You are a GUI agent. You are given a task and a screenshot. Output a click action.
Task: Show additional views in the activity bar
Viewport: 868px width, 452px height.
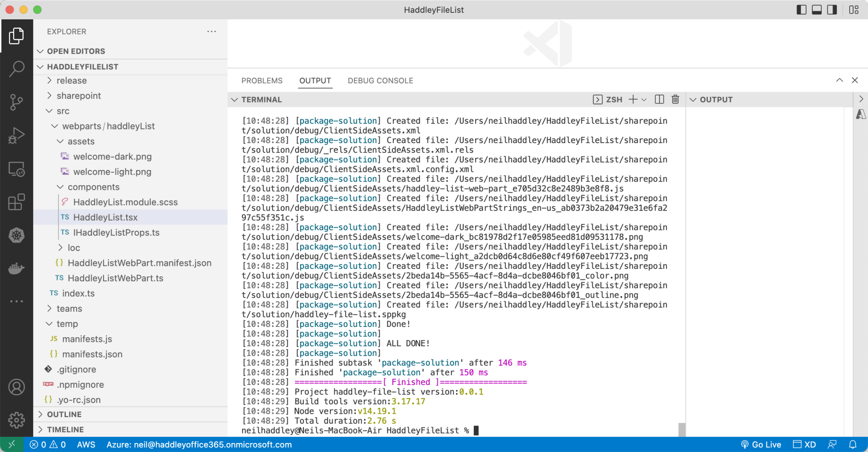coord(17,301)
